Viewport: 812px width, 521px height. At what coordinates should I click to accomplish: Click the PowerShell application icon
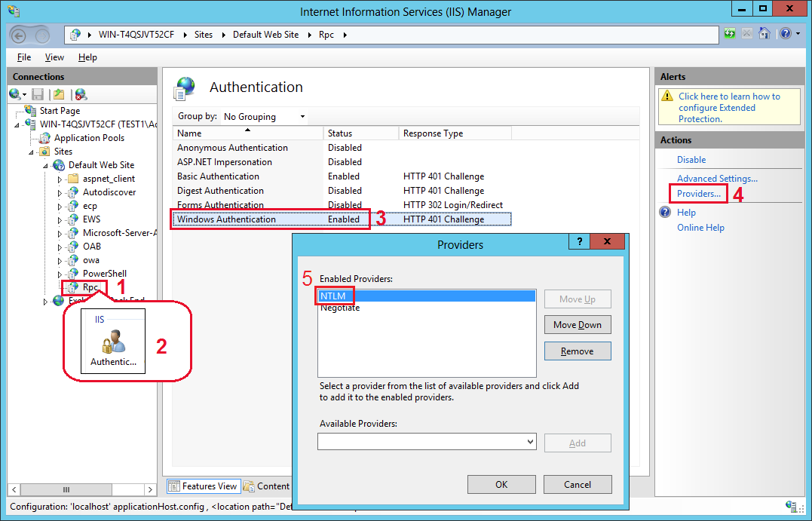coord(73,274)
